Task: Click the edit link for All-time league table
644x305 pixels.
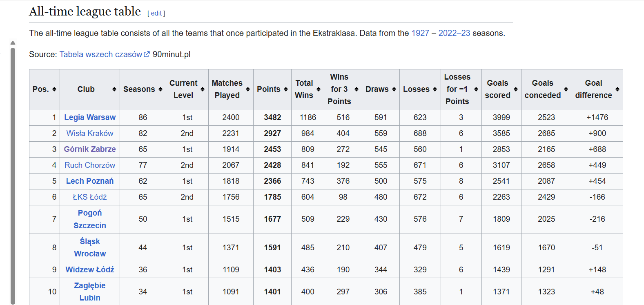Action: tap(156, 13)
